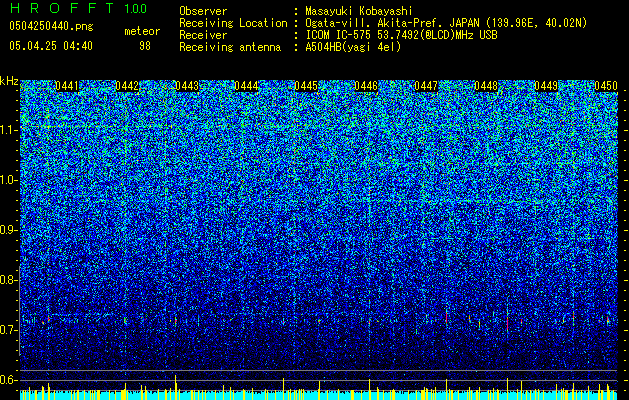
Task: Click the 0443 time marker
Action: click(x=187, y=86)
